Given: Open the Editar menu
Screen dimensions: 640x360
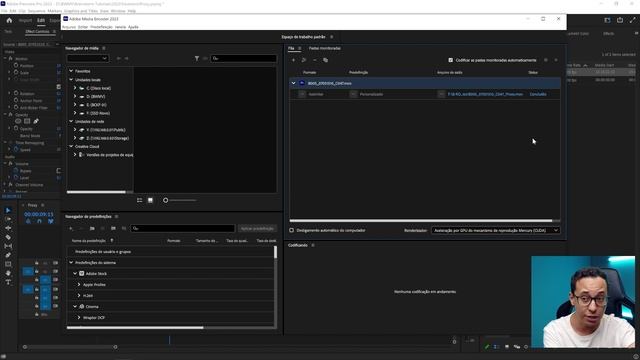Looking at the screenshot, I should tap(83, 27).
